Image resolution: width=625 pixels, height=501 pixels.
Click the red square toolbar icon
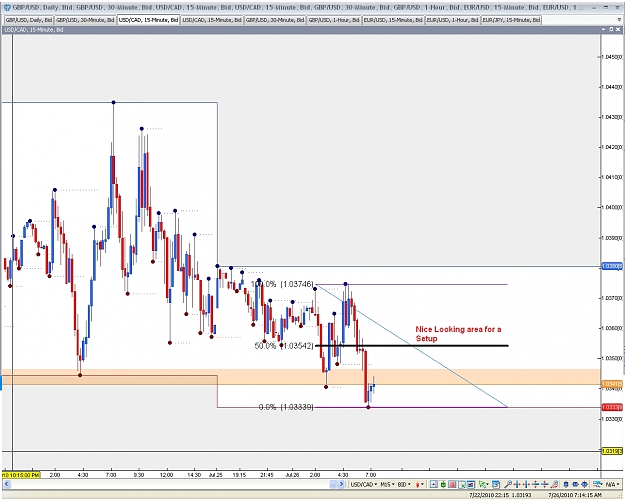pos(452,484)
